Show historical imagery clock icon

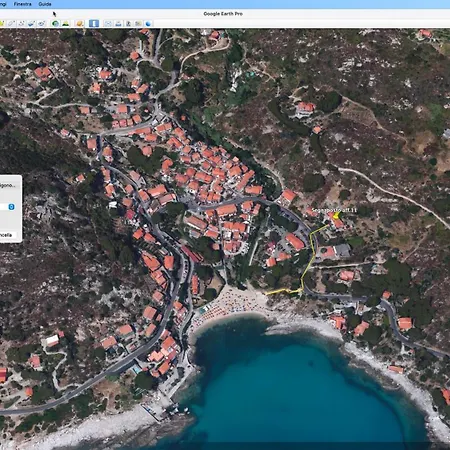(x=55, y=23)
